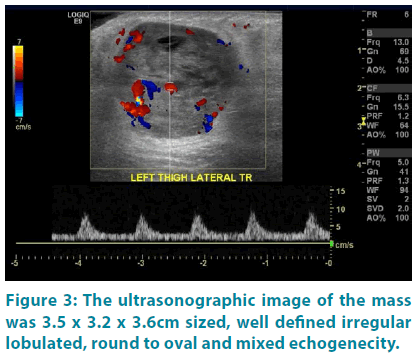
Task: Click the CF WF 64 value
Action: (x=404, y=125)
